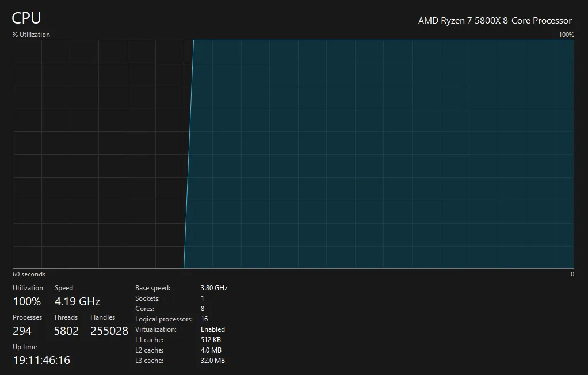
Task: Click the AMD Ryzen 7 5800X processor name
Action: tap(495, 21)
